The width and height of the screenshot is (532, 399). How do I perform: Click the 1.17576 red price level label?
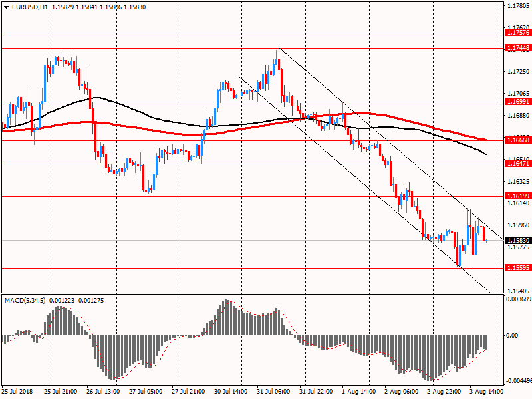pyautogui.click(x=518, y=33)
